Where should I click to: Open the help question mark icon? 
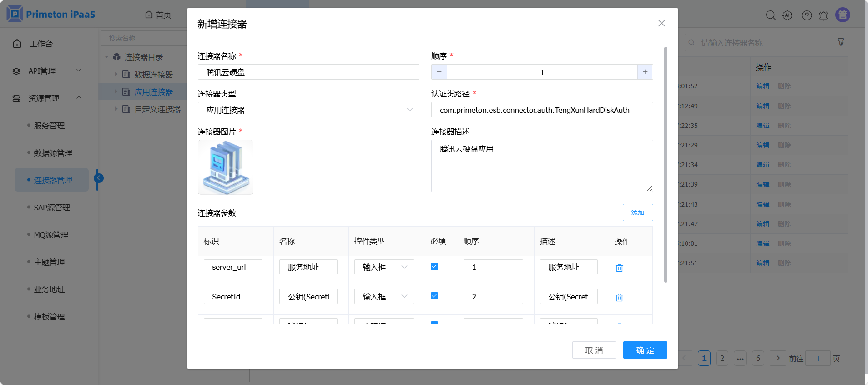coord(807,15)
